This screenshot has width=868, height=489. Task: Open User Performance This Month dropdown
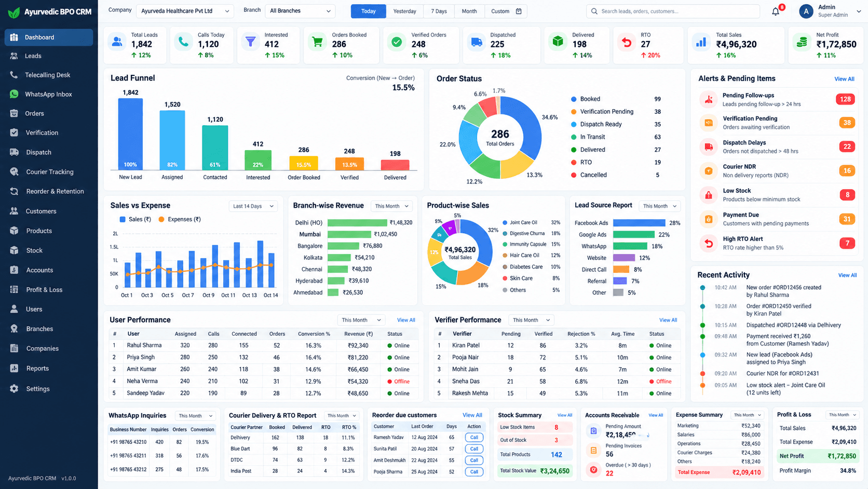click(361, 320)
